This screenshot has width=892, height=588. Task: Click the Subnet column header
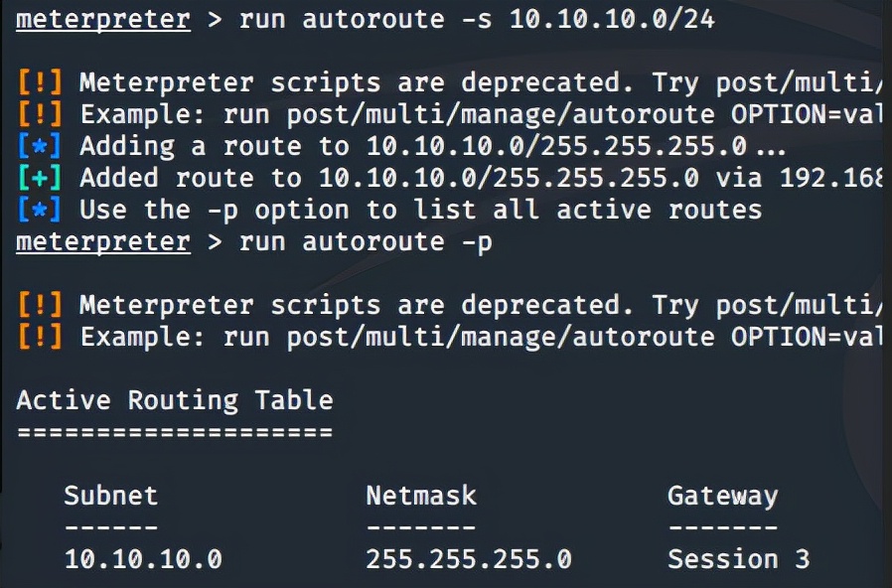[x=111, y=496]
